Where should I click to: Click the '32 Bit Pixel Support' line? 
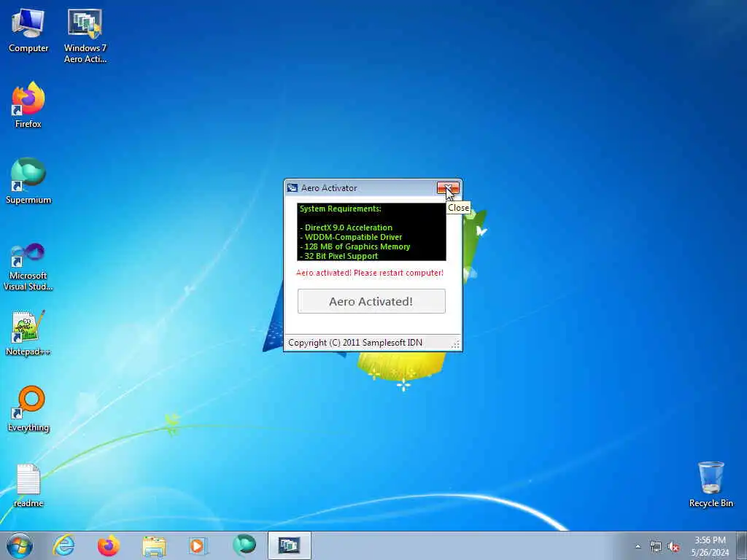[x=338, y=256]
